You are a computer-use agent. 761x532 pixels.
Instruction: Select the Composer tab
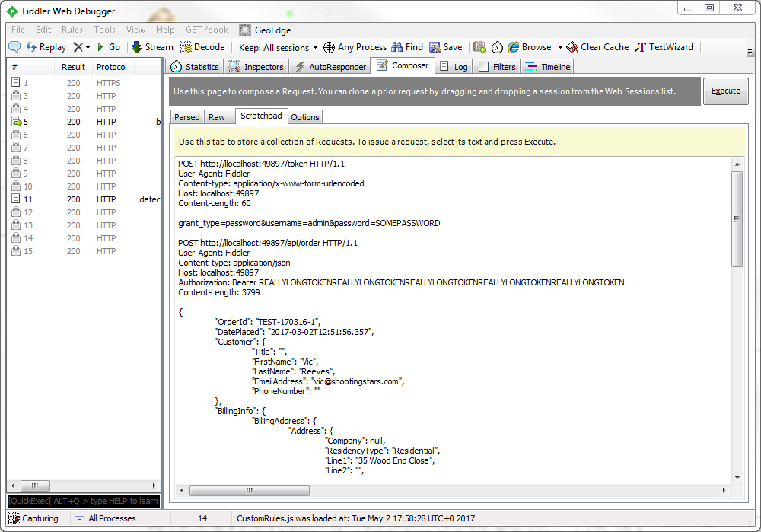tap(403, 65)
